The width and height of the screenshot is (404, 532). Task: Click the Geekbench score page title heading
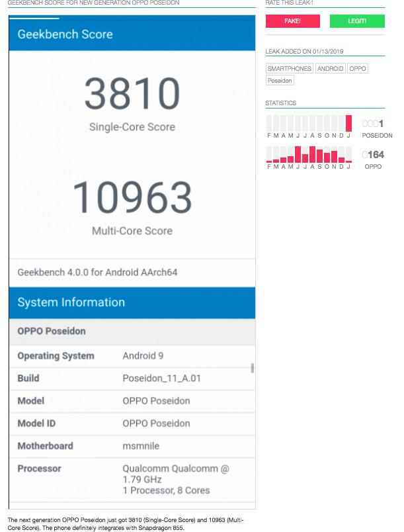click(x=93, y=3)
